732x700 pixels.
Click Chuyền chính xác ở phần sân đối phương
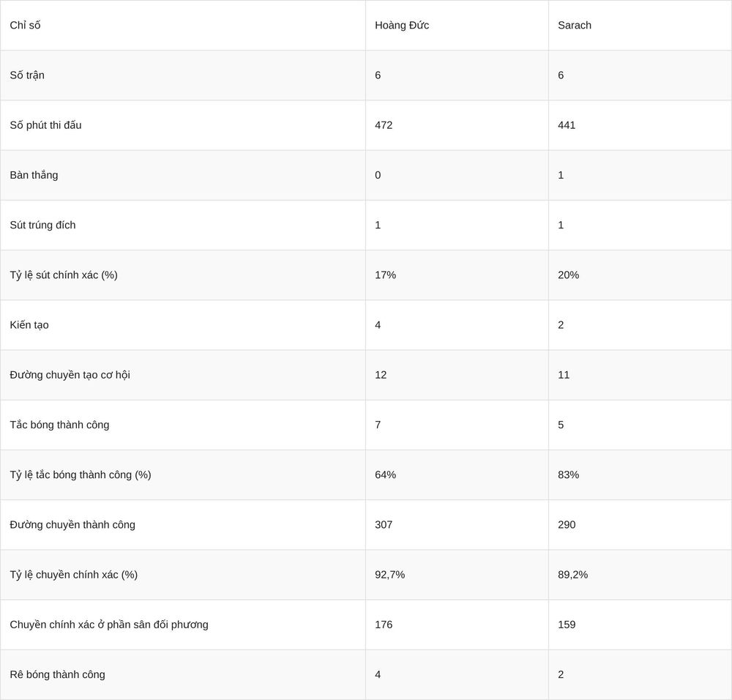coord(109,625)
